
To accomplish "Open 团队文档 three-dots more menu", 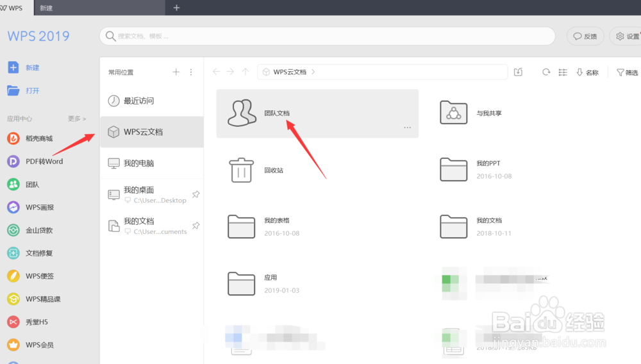I will 407,128.
